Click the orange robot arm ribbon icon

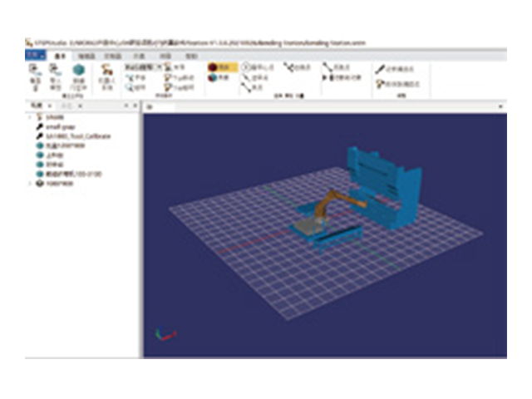(x=107, y=70)
